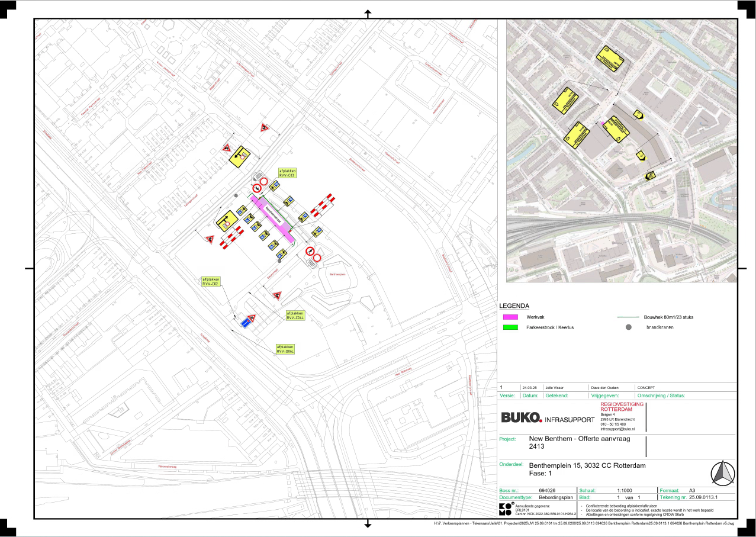756x537 pixels.
Task: Click the grey brandkranen circle in legend
Action: pyautogui.click(x=629, y=327)
